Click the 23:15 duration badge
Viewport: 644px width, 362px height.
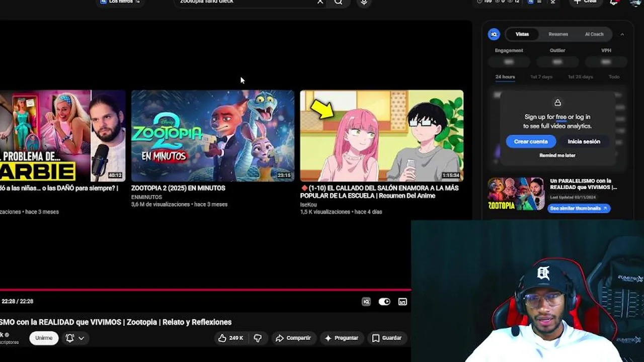coord(284,175)
